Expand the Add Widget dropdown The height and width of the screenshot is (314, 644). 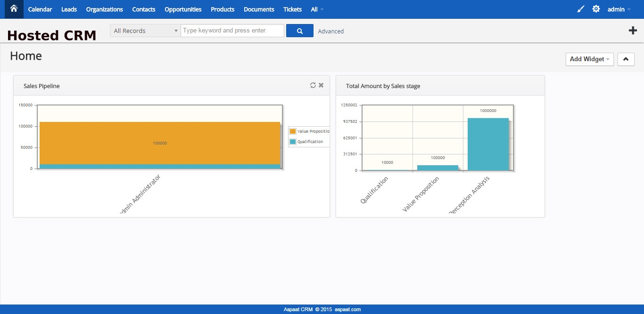tap(589, 59)
